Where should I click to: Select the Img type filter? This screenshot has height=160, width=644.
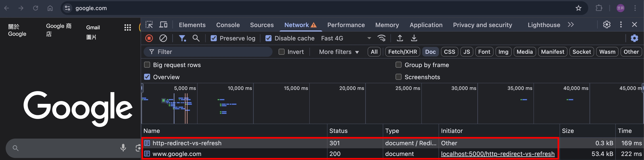point(503,52)
